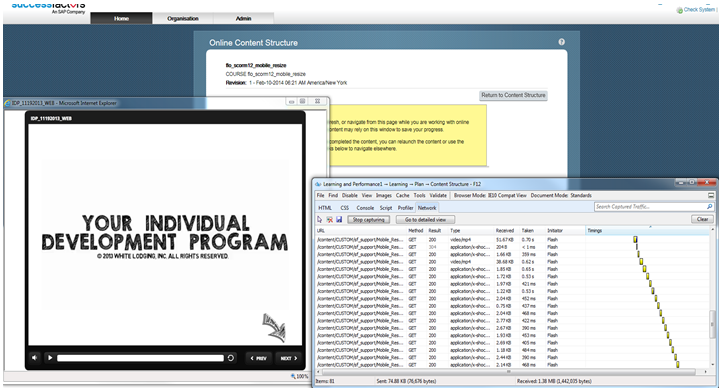This screenshot has height=388, width=719.
Task: Switch to the Console tab
Action: [365, 208]
